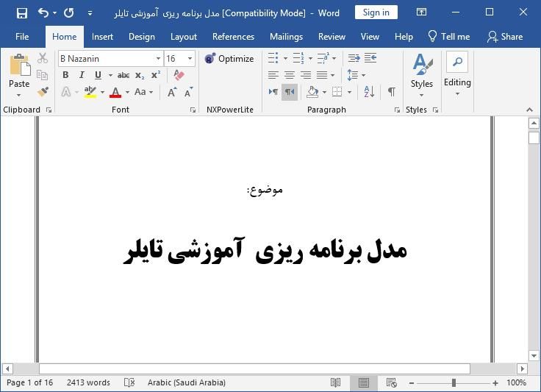Increase font size with the large A icon
Viewport: 541px width, 392px height.
[171, 92]
